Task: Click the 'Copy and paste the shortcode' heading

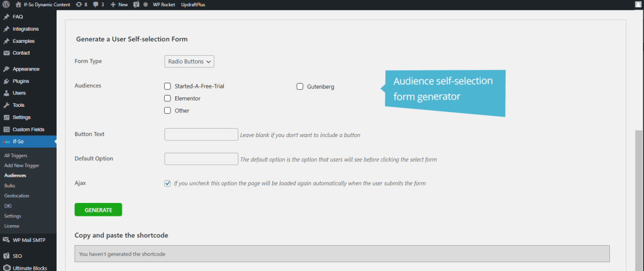Action: [121, 235]
